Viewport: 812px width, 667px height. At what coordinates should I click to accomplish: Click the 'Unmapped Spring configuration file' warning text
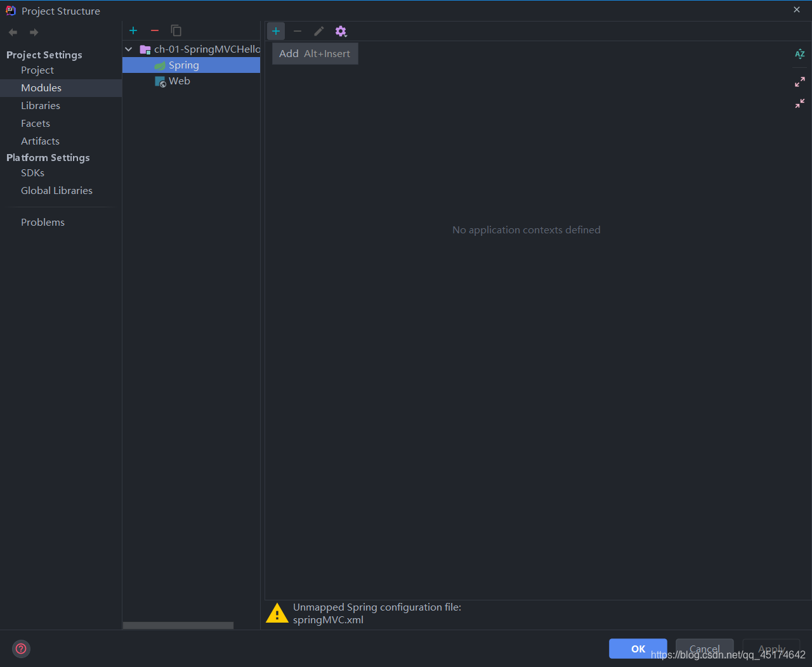coord(377,607)
